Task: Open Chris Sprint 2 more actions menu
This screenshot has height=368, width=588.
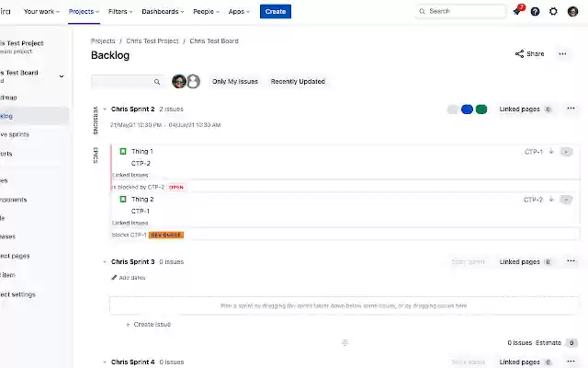Action: click(571, 109)
